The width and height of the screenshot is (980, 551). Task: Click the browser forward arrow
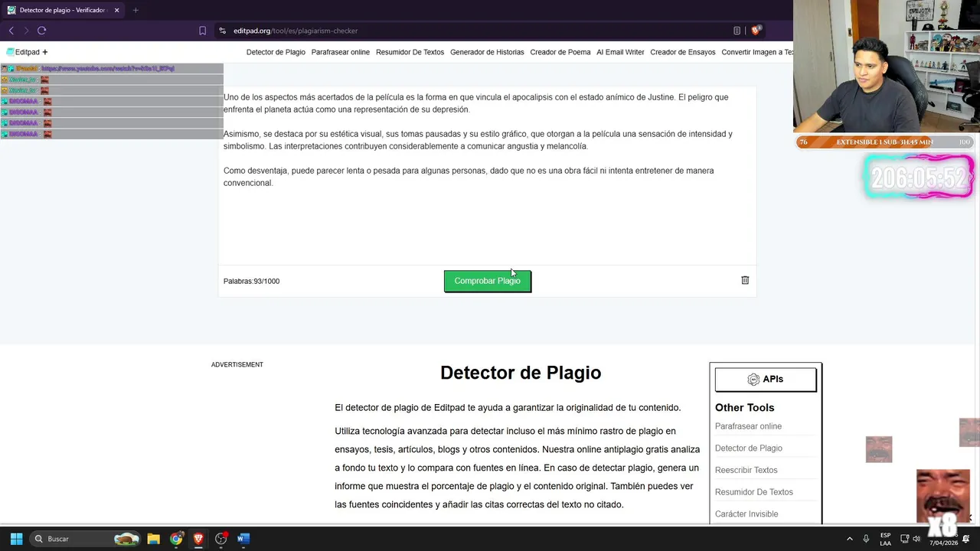coord(26,31)
